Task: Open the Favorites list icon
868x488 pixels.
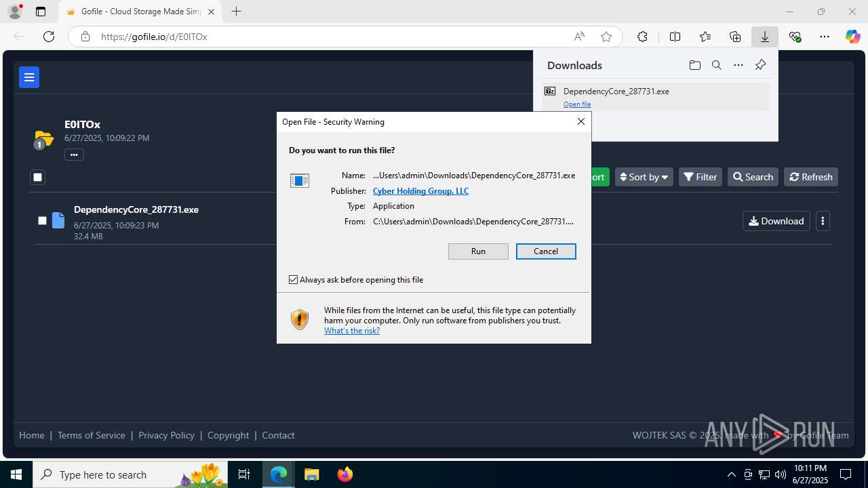Action: pyautogui.click(x=705, y=37)
